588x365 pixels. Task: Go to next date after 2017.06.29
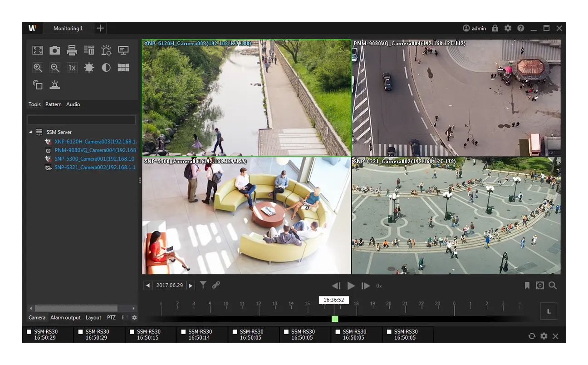(191, 286)
